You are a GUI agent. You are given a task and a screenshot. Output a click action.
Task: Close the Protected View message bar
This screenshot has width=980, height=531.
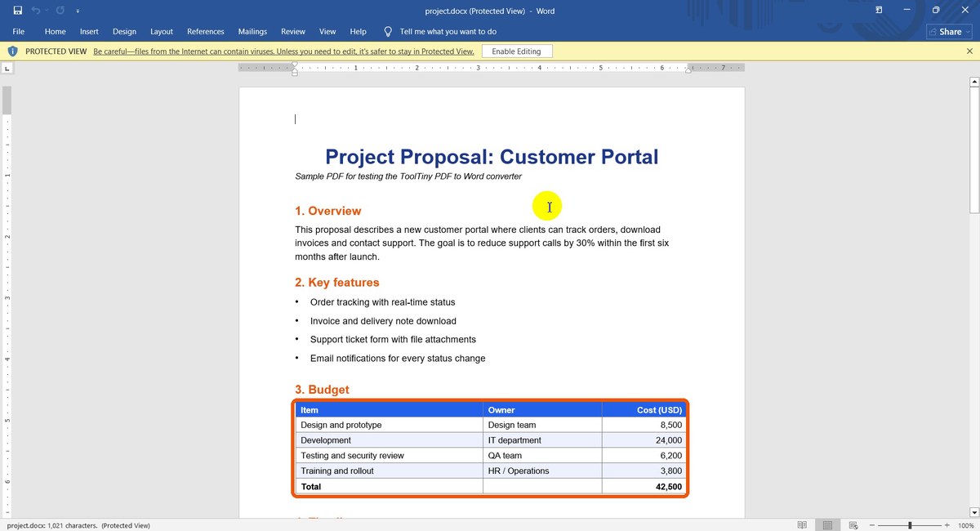[969, 51]
